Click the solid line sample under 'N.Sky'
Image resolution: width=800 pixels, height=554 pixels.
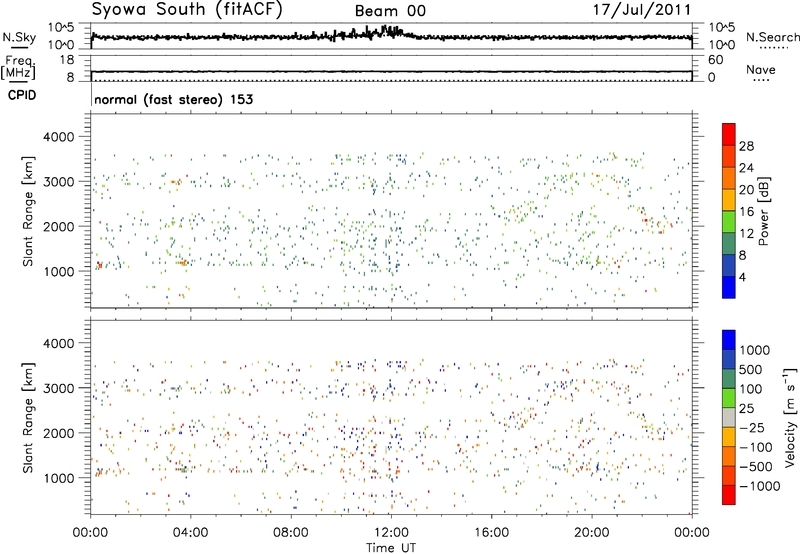19,47
